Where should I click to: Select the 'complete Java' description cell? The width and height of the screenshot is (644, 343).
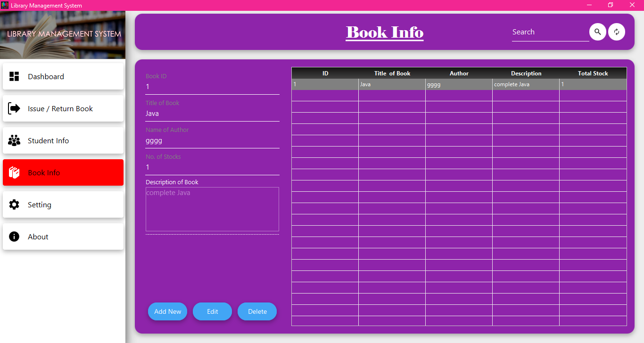(526, 84)
